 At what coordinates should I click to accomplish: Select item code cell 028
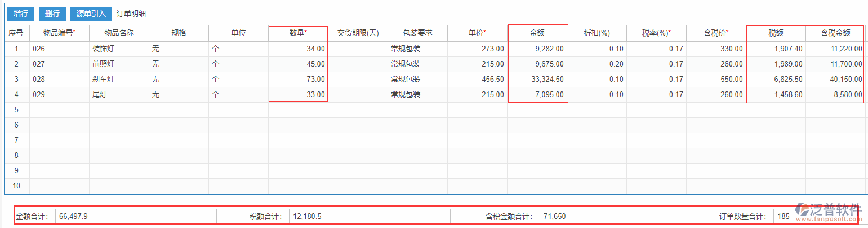point(59,80)
